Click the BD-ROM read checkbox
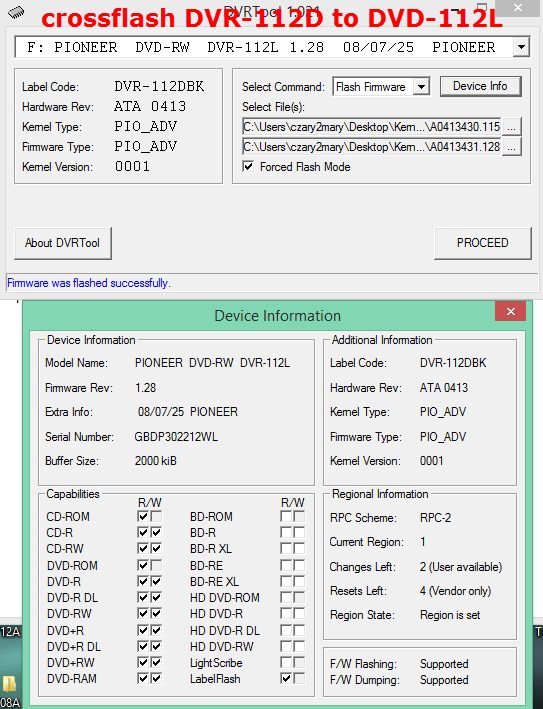 click(x=286, y=516)
